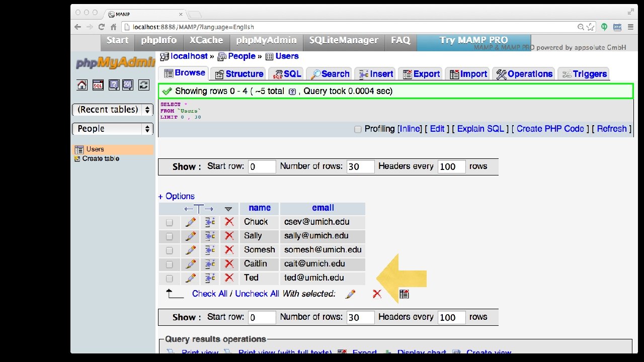The image size is (644, 362).
Task: Tick the checkbox for the Ted row
Action: (170, 279)
